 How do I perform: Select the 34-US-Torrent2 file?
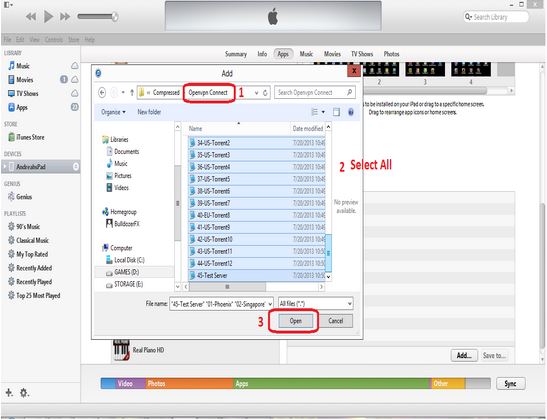click(257, 143)
